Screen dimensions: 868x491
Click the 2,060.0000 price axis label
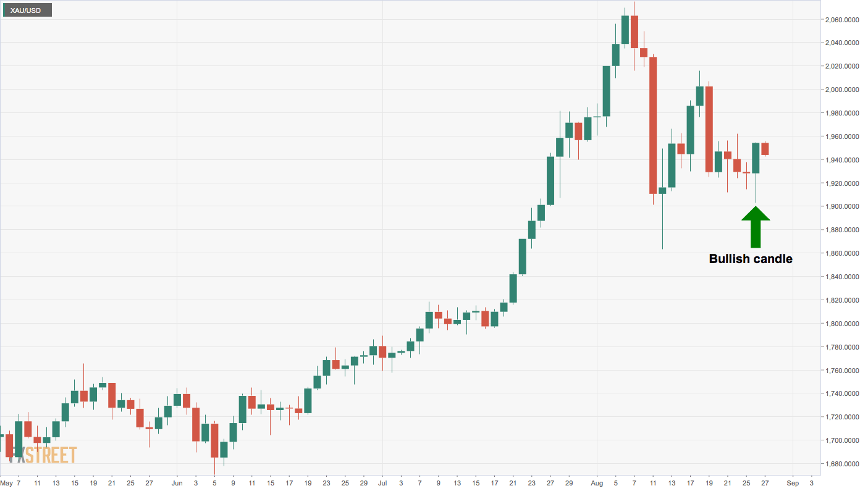point(841,20)
